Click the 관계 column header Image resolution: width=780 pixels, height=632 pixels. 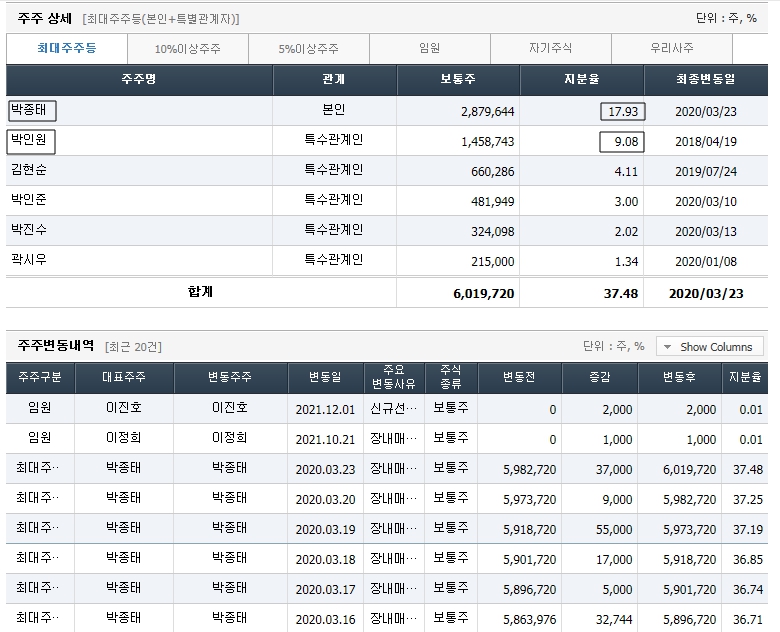(334, 80)
